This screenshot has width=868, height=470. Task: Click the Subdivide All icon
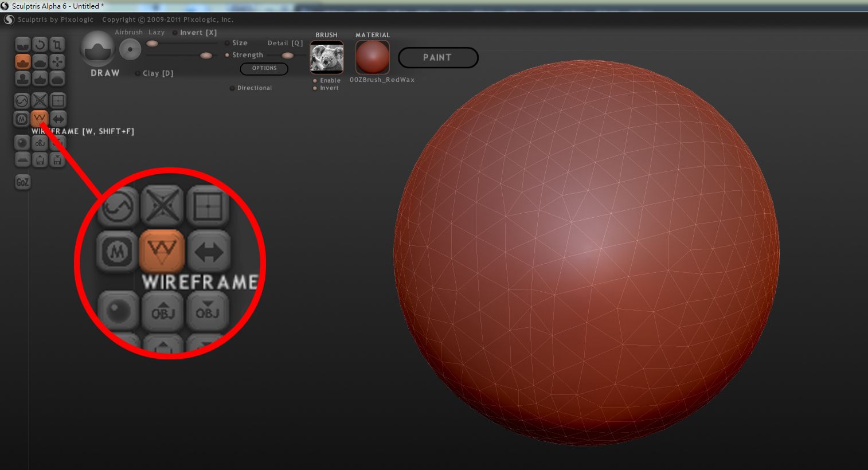[x=58, y=101]
